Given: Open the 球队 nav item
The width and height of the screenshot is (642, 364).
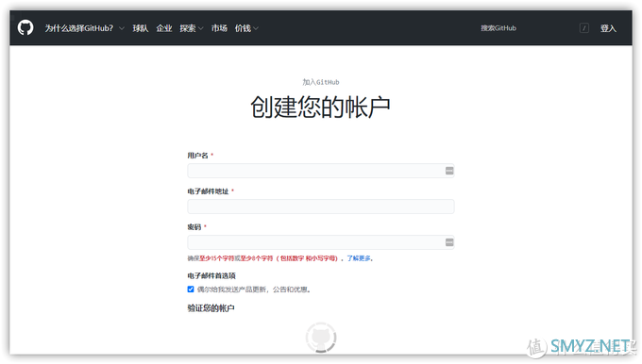Looking at the screenshot, I should click(141, 28).
